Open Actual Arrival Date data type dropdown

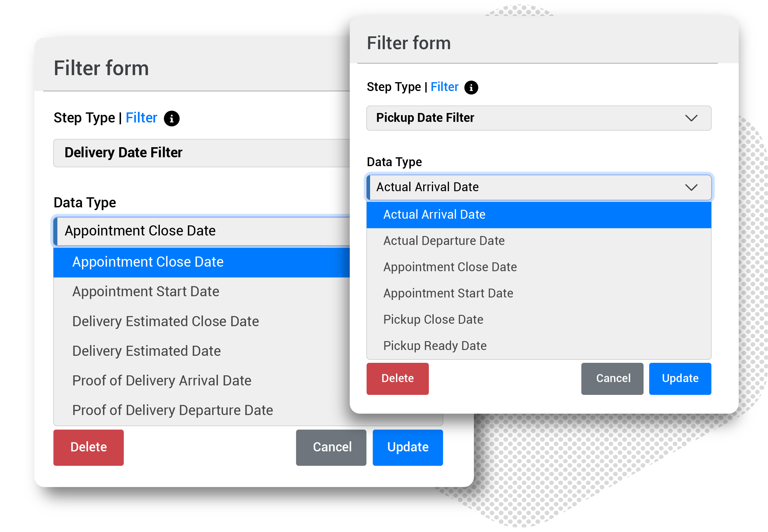pos(538,187)
